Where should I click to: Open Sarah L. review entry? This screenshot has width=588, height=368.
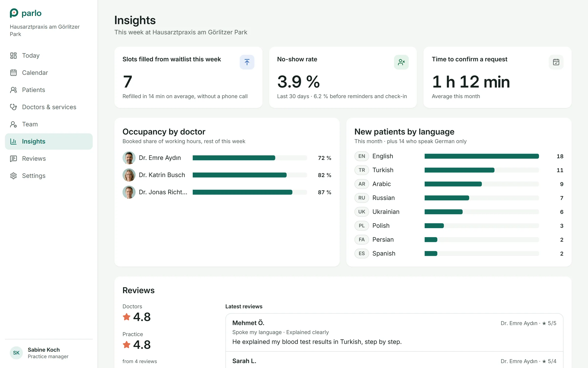[394, 360]
